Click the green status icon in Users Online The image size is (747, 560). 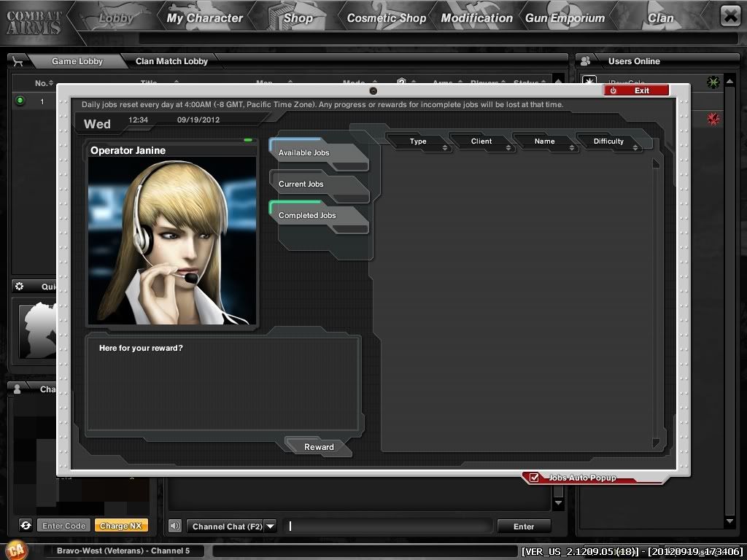[713, 82]
